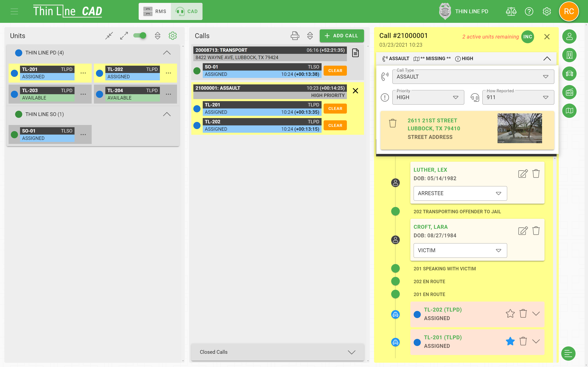Toggle the green switch in Units header

pyautogui.click(x=140, y=36)
